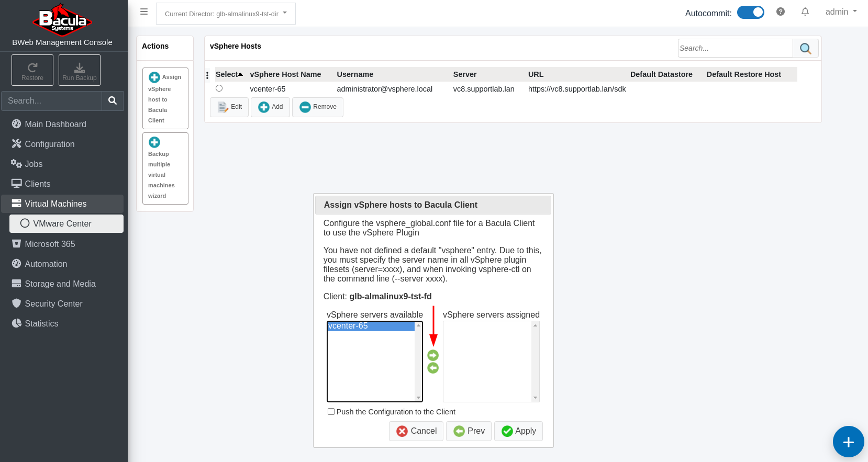This screenshot has width=868, height=462.
Task: Click the https://vc8.supportlab.lan/sdk URL cell
Action: click(x=577, y=89)
